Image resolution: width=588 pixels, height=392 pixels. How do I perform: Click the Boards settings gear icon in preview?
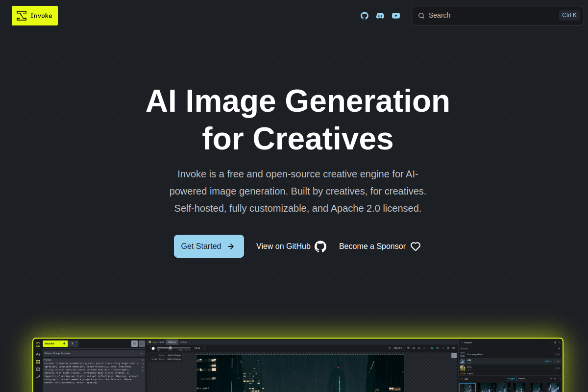click(x=555, y=343)
